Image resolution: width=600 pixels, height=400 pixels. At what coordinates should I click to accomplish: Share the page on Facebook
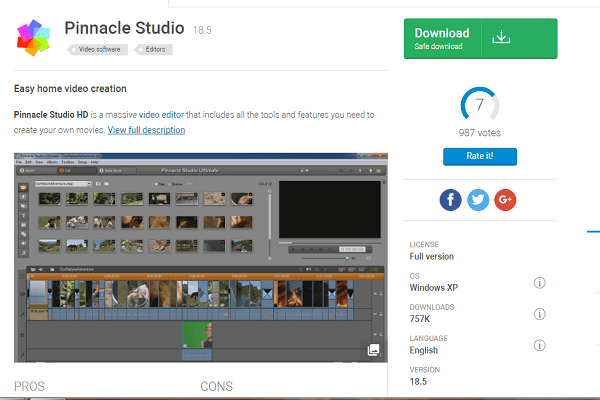click(450, 200)
